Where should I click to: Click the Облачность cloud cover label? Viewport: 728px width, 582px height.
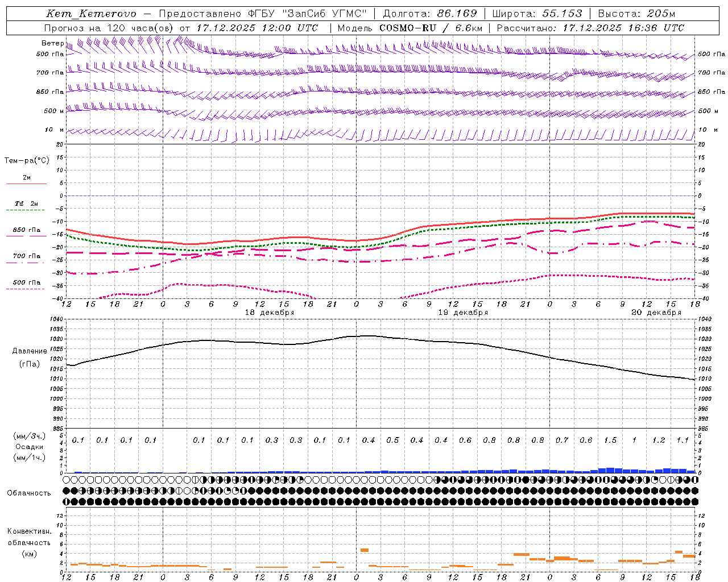pyautogui.click(x=29, y=493)
